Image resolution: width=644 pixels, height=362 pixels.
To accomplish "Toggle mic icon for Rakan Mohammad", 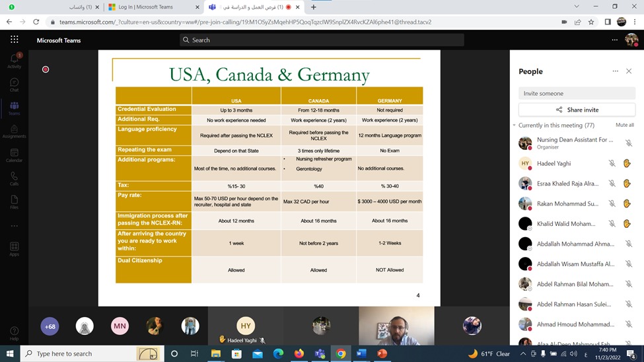I will click(612, 203).
